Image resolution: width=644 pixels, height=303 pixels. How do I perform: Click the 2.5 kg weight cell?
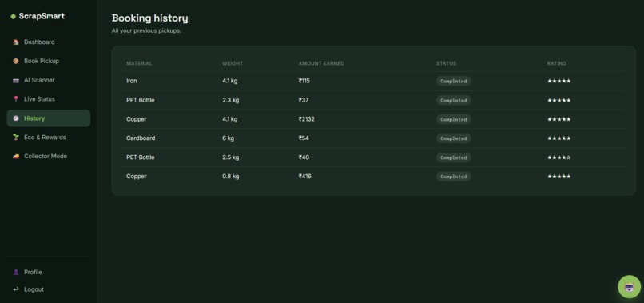230,157
